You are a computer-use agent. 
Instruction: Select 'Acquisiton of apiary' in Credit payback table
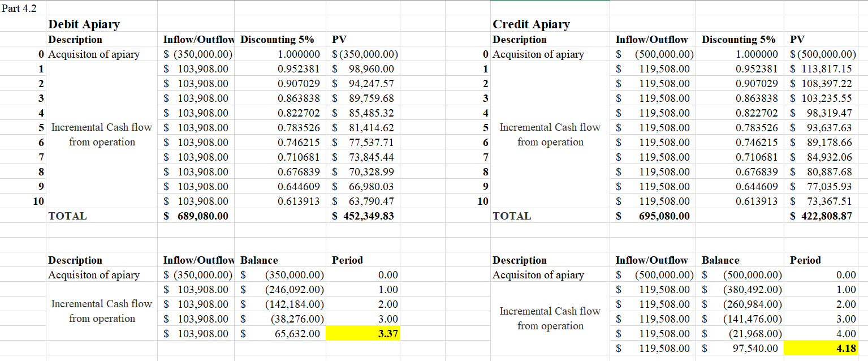tap(550, 275)
